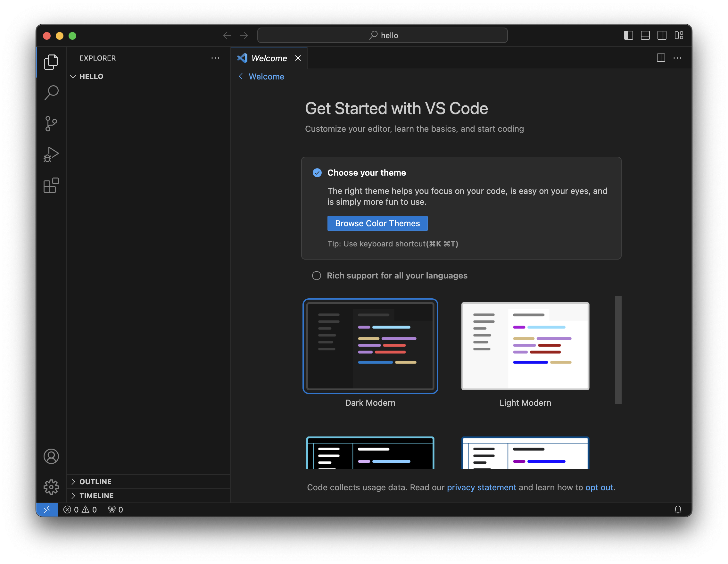Click the VS Code logo on Welcome tab
The image size is (728, 564).
[242, 58]
